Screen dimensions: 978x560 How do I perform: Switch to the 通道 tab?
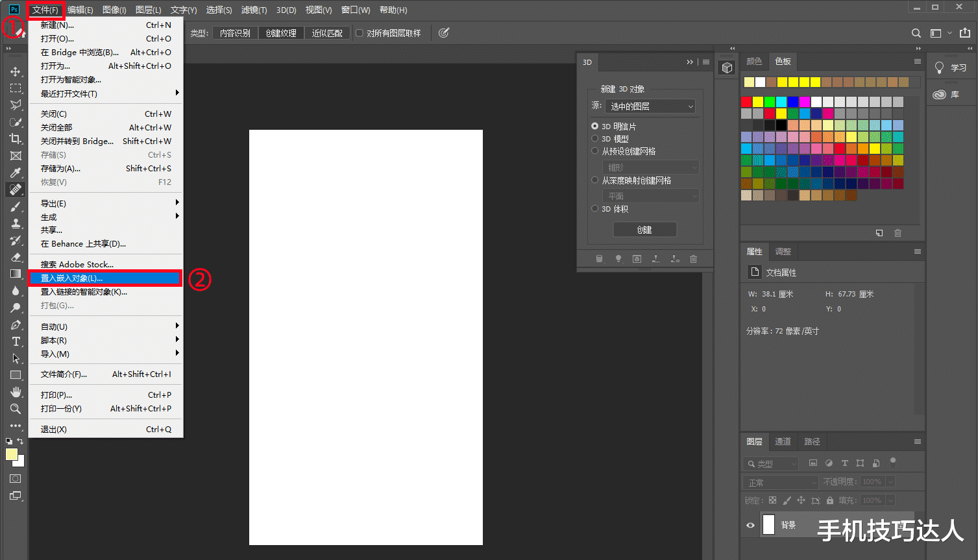pyautogui.click(x=783, y=441)
